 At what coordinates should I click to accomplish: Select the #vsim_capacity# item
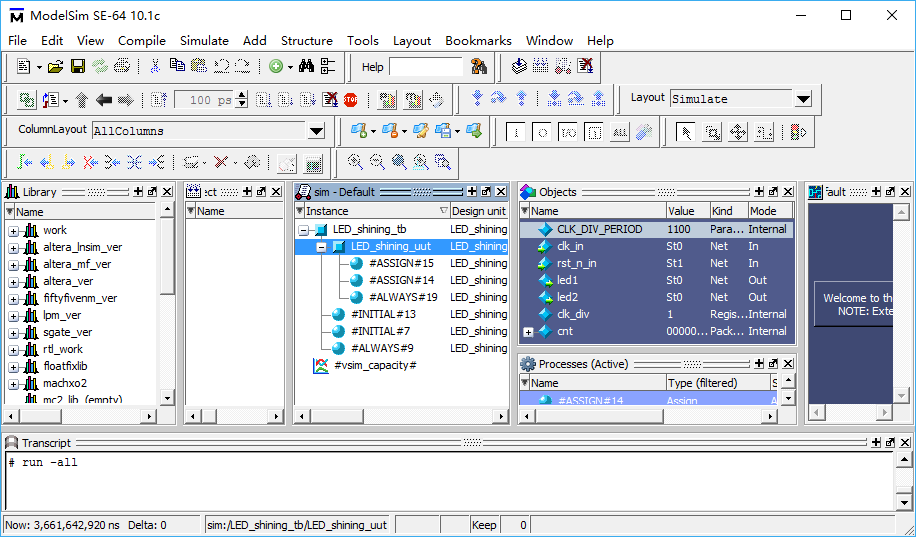(375, 366)
